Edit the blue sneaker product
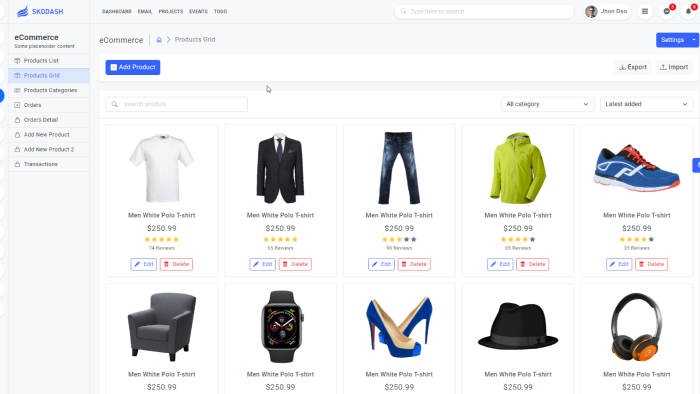This screenshot has width=700, height=394. point(619,264)
